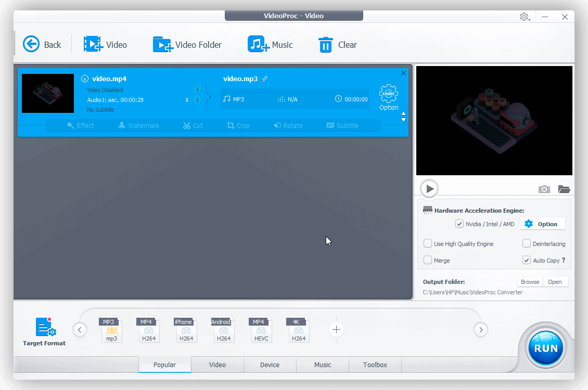Select the MP4 HEVC preset

261,330
